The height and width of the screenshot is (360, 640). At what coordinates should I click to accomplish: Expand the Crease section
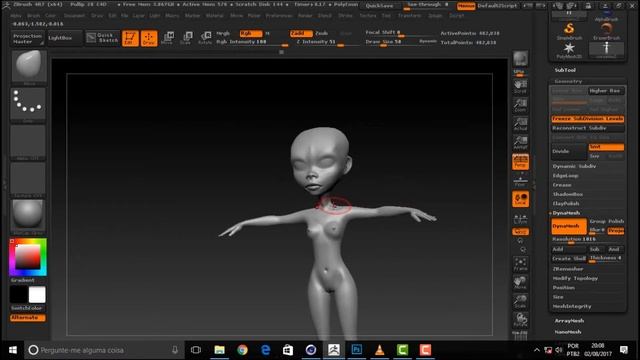pos(562,185)
